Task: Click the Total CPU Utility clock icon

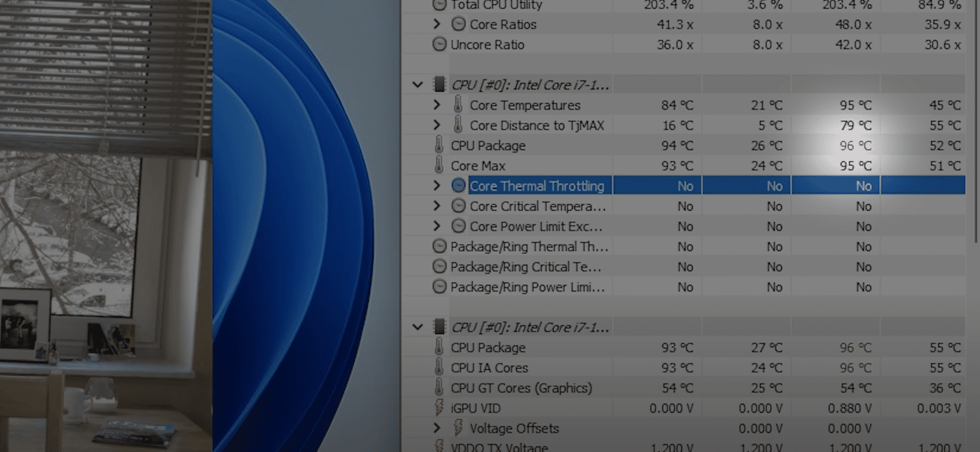Action: tap(439, 5)
